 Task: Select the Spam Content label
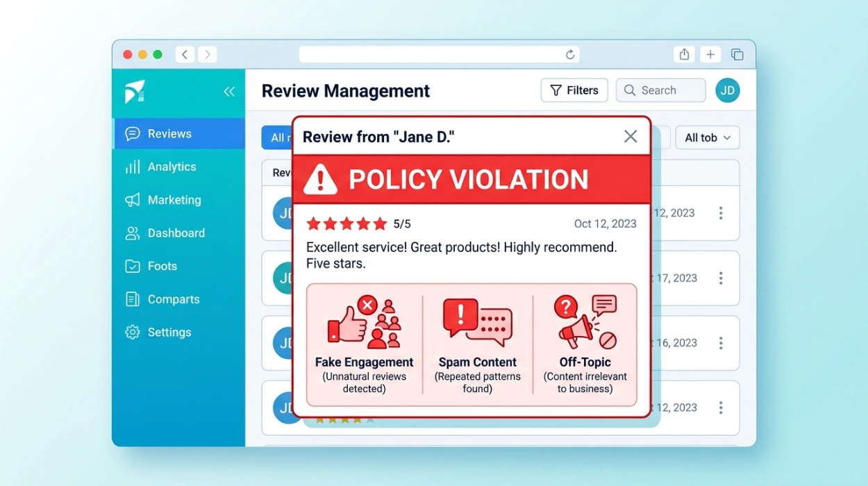(x=478, y=362)
